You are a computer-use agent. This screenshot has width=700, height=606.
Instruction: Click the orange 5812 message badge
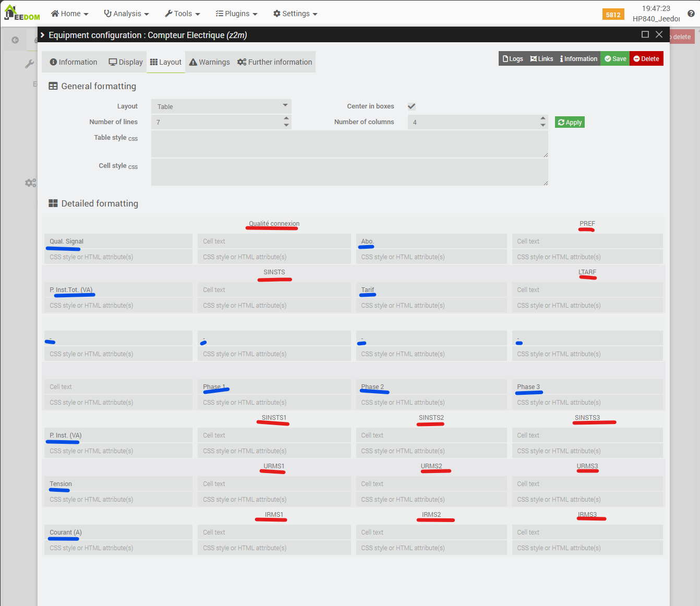pyautogui.click(x=613, y=15)
